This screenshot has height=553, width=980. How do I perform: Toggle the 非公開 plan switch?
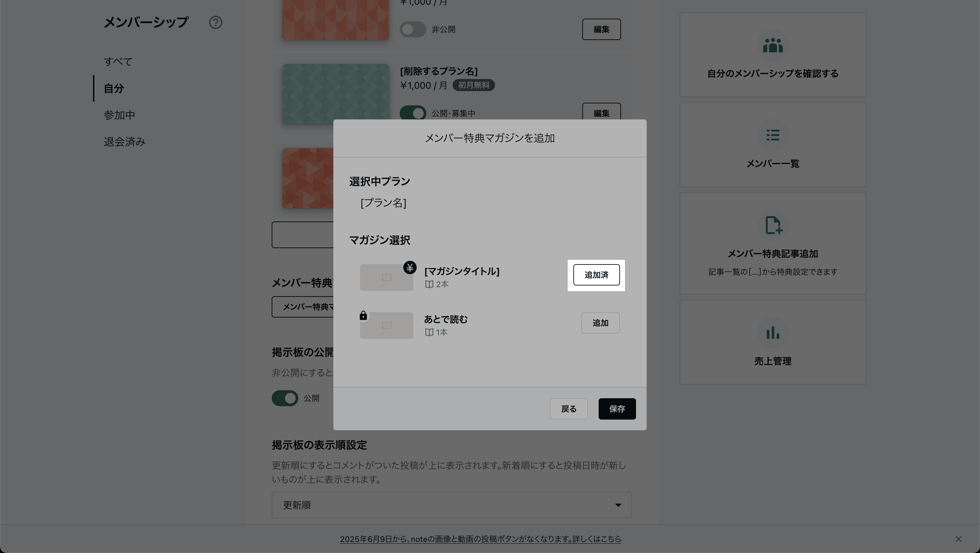tap(413, 29)
